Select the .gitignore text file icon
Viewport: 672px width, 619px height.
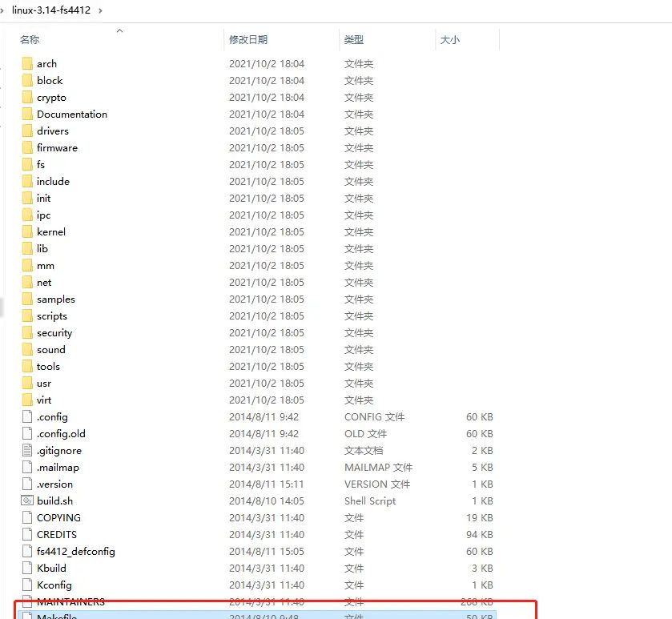26,450
